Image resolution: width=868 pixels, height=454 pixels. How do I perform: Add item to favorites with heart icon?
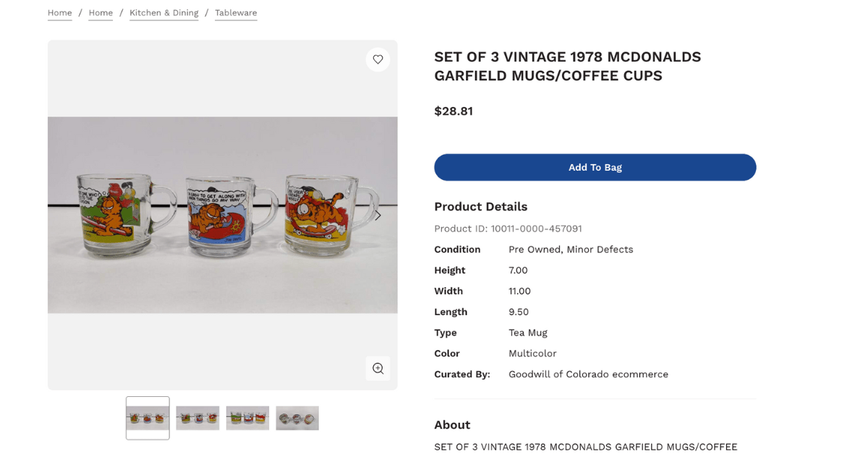378,59
